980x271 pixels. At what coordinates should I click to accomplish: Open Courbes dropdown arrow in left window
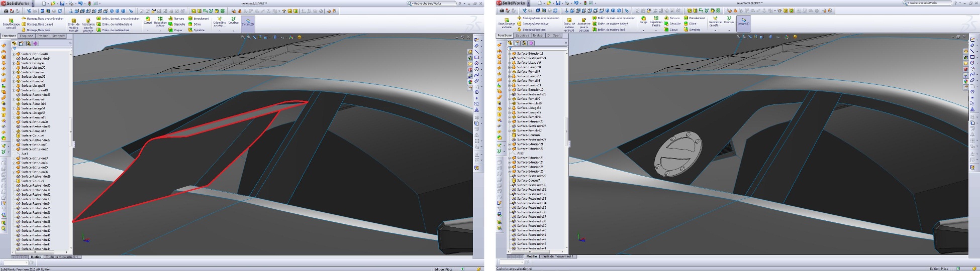click(x=233, y=31)
